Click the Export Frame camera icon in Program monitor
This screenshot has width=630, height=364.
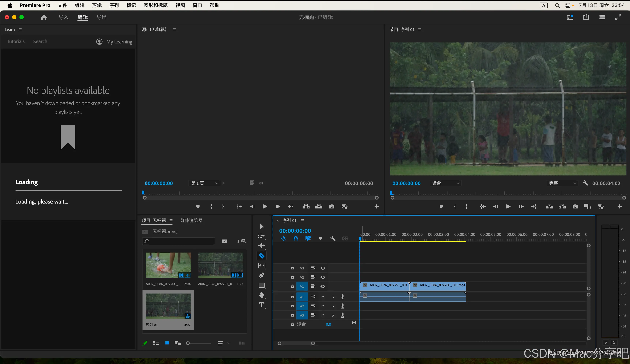(x=575, y=207)
